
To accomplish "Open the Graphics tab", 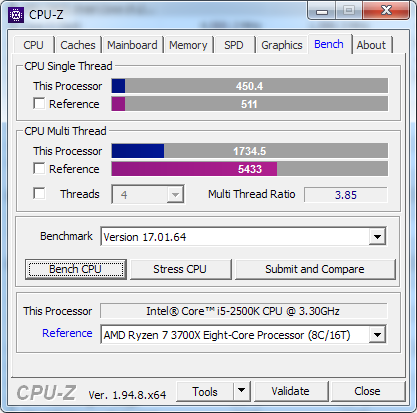I will click(x=282, y=45).
